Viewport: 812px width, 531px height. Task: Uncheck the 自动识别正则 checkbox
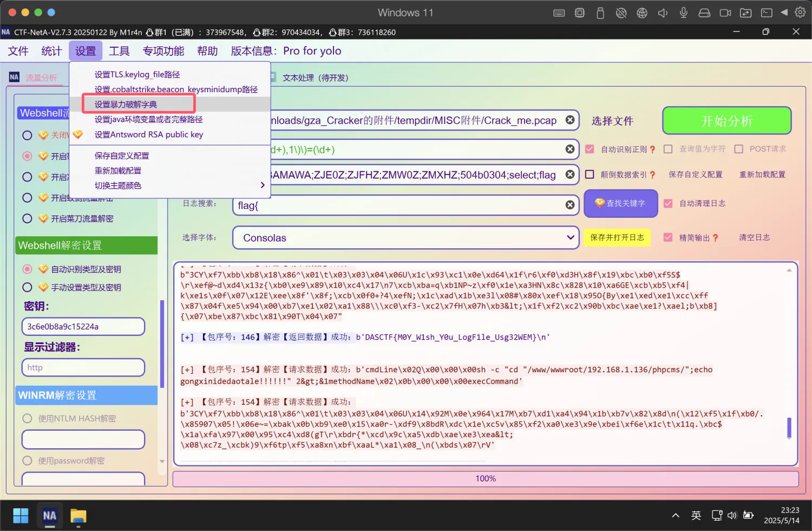590,149
